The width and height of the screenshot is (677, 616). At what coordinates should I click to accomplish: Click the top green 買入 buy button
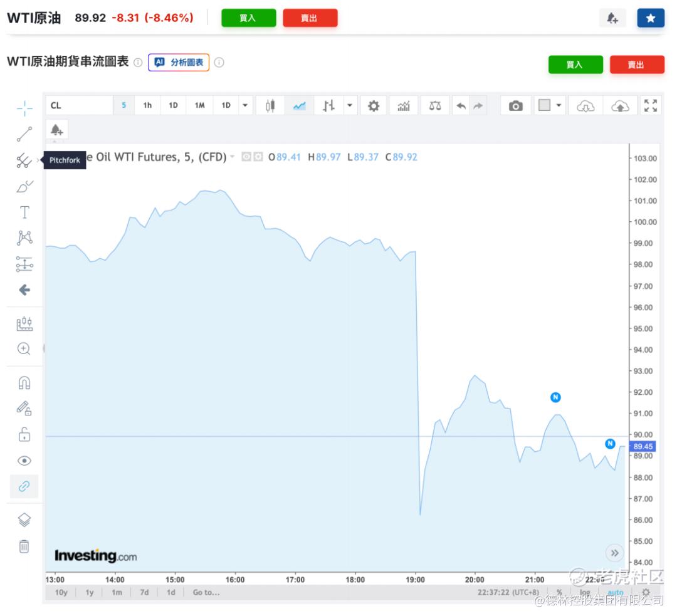248,18
